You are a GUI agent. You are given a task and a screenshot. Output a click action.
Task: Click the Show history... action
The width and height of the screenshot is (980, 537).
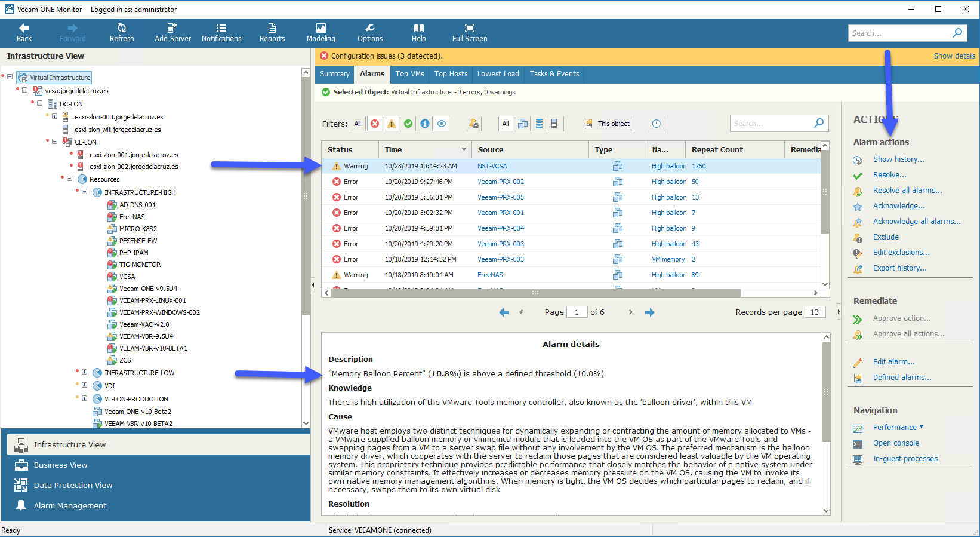(898, 159)
